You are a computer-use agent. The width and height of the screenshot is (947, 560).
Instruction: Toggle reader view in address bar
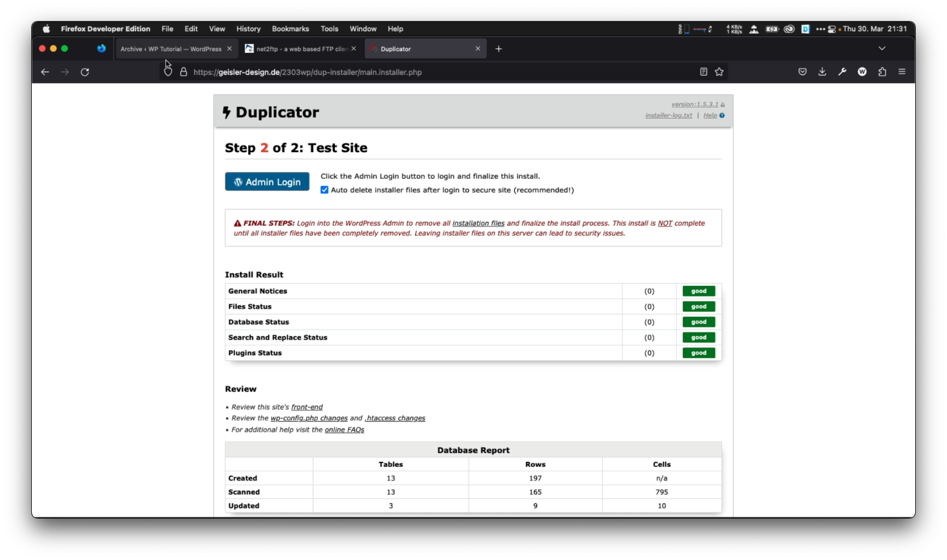point(703,72)
